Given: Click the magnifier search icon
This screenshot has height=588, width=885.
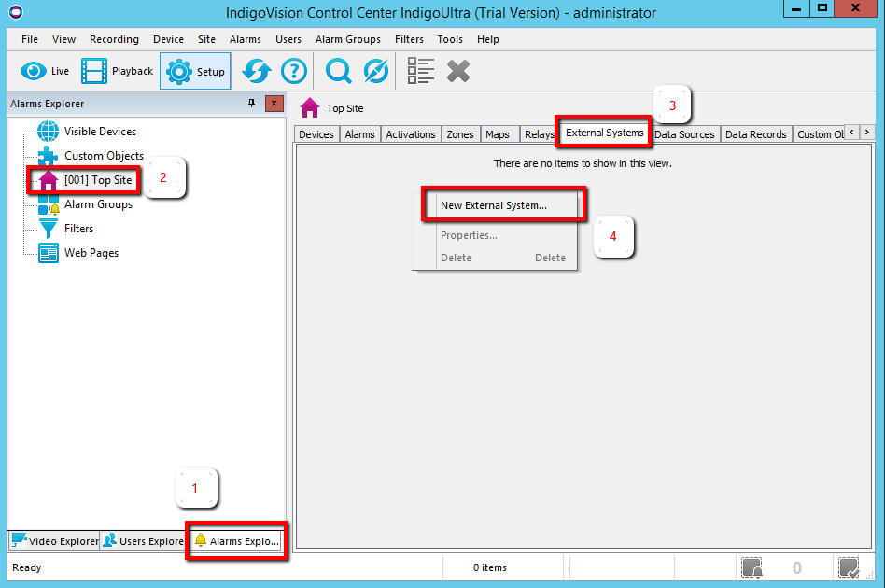Looking at the screenshot, I should pyautogui.click(x=338, y=72).
